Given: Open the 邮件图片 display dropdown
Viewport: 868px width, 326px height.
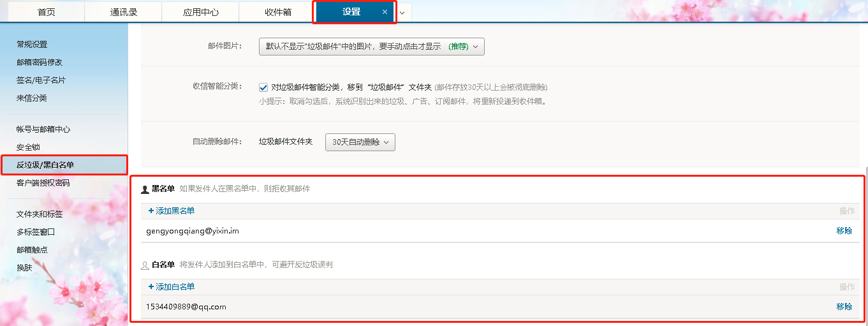Looking at the screenshot, I should (x=371, y=47).
